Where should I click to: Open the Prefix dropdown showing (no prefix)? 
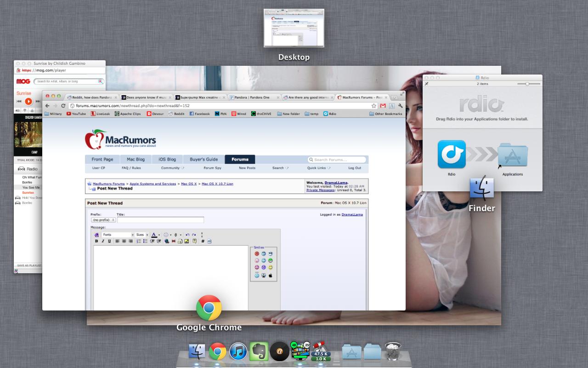pos(103,220)
